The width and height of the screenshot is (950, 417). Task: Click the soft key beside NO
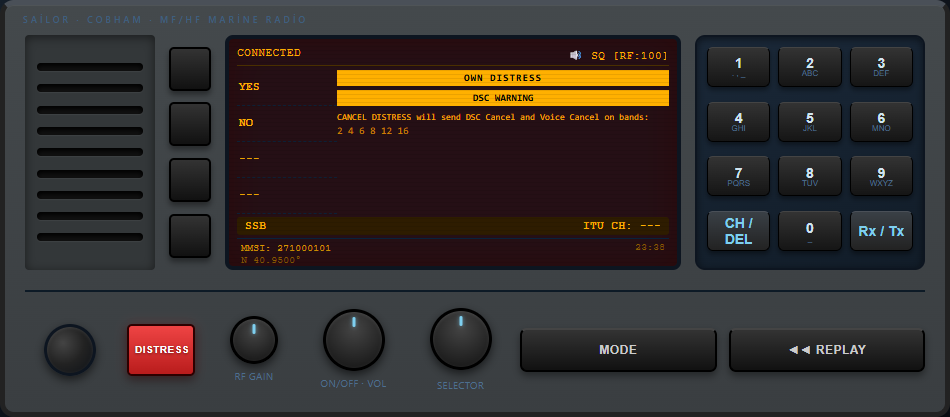coord(190,124)
